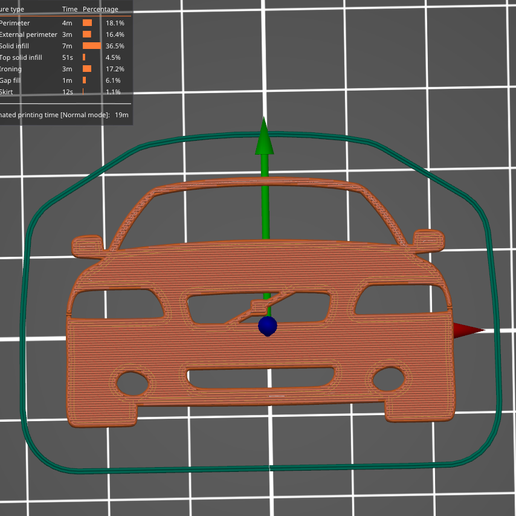
Task: Click the 19m estimated printing time value
Action: 121,115
